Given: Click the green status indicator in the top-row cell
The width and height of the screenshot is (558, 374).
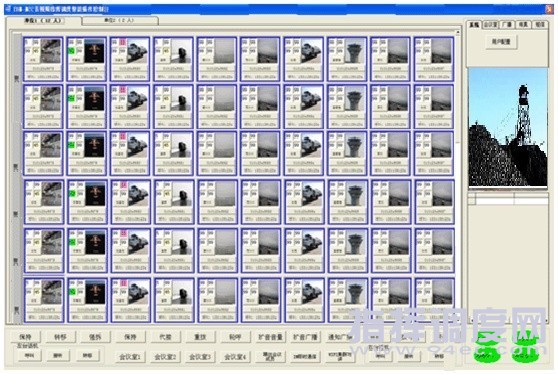Looking at the screenshot, I should tap(71, 51).
